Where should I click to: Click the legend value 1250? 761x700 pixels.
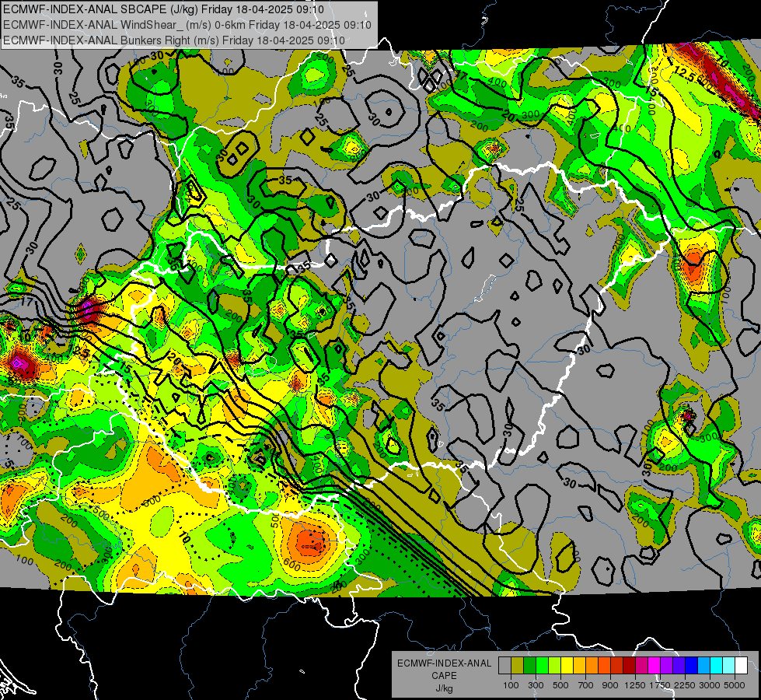635,685
